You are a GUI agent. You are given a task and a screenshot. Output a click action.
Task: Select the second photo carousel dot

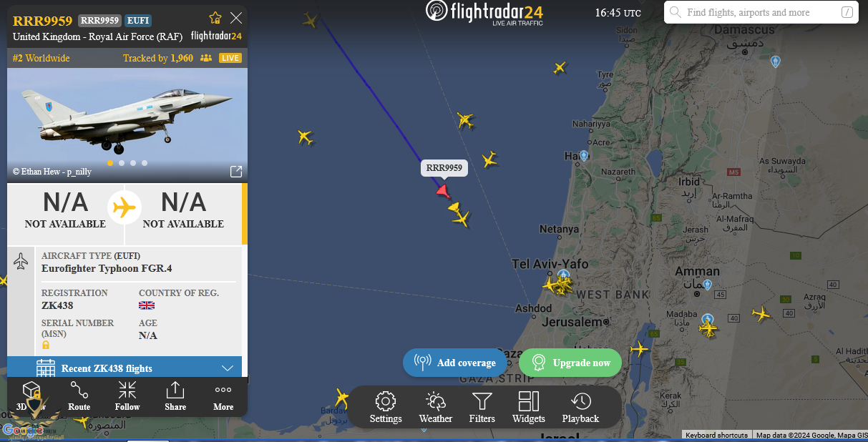coord(122,163)
